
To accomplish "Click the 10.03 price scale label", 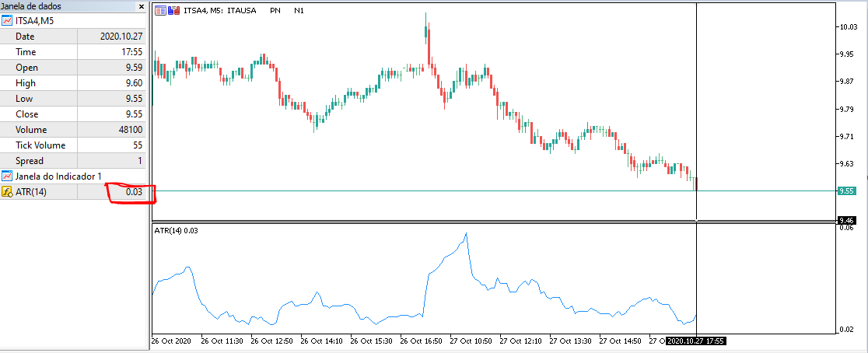I will coord(849,27).
